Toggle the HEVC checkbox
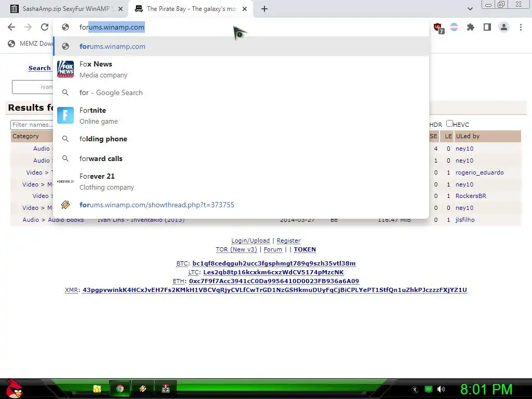The image size is (532, 399). pyautogui.click(x=449, y=124)
